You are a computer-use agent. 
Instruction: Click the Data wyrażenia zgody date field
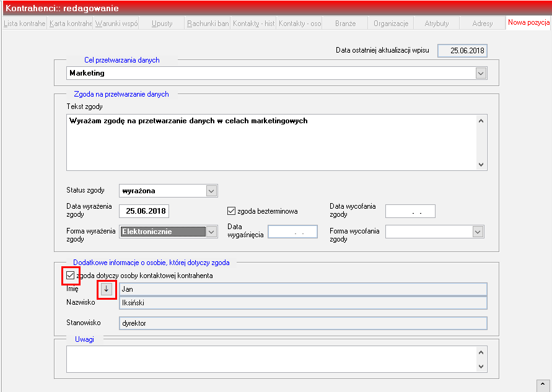click(144, 211)
